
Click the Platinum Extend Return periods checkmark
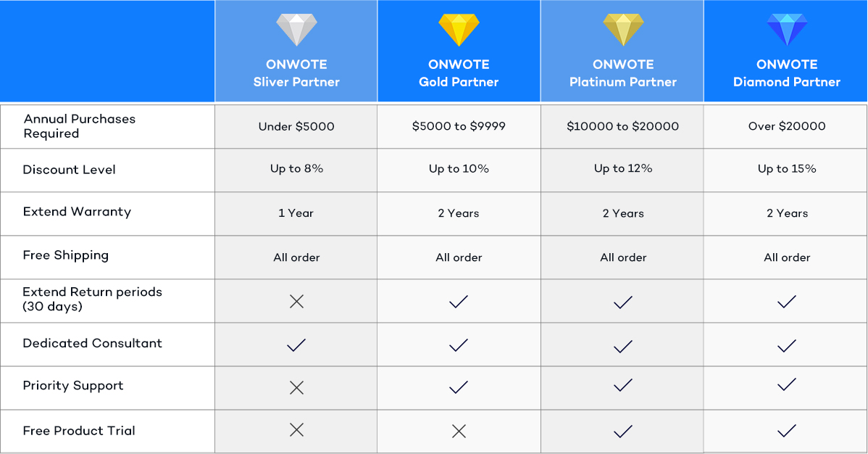(x=623, y=302)
